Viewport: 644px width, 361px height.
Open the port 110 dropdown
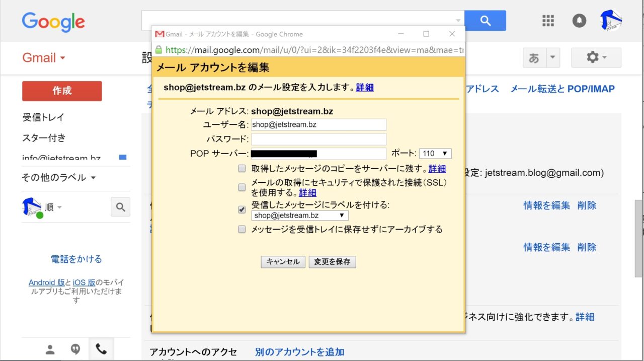click(x=435, y=154)
